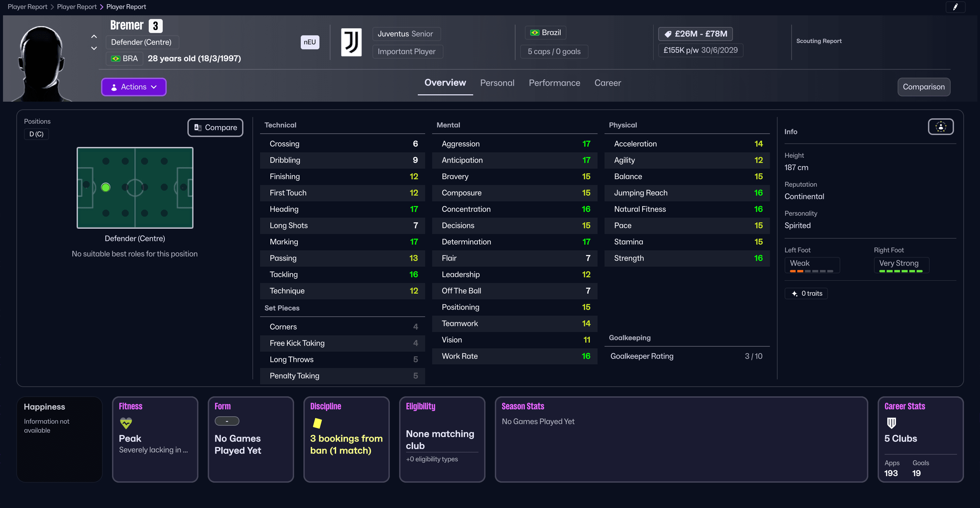Switch to the Career tab

pyautogui.click(x=607, y=83)
